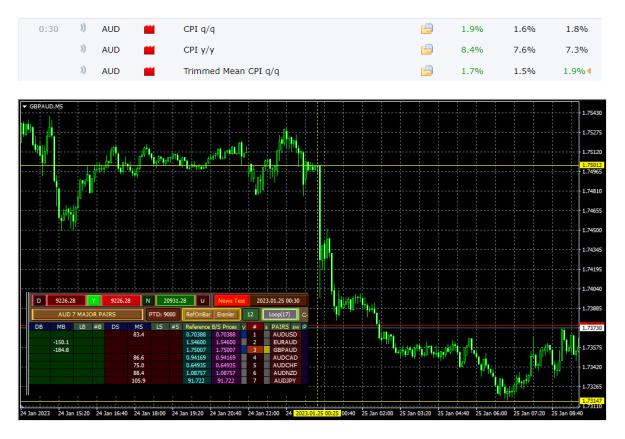Click the MS column header
Screen dimensions: 625x439
[x=138, y=327]
